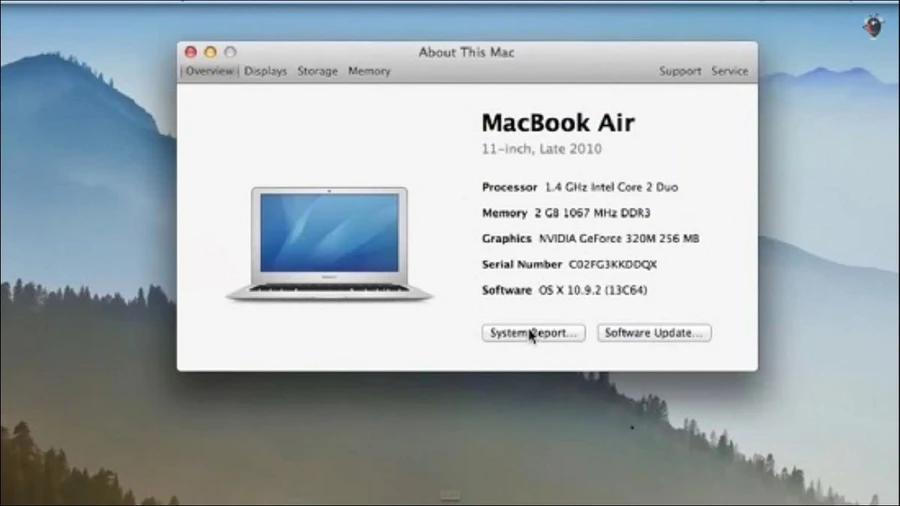Click the System Report button
This screenshot has height=506, width=900.
click(534, 333)
